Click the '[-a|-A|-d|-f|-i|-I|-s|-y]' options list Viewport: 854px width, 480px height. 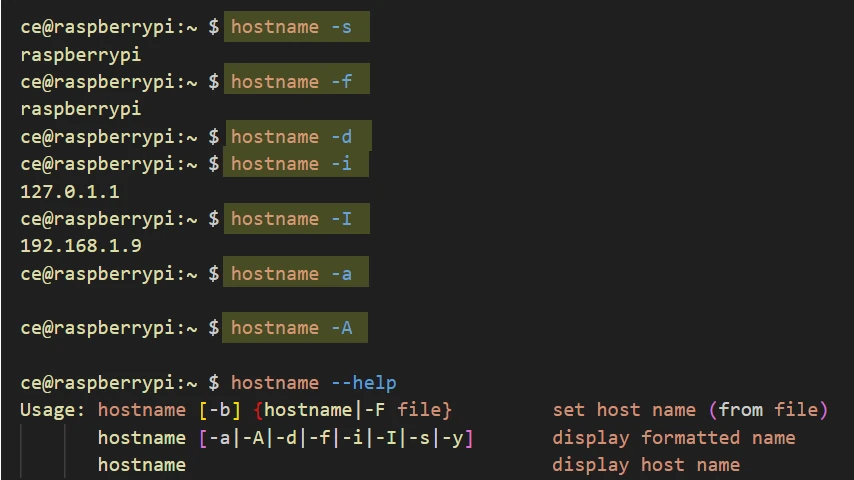[336, 438]
